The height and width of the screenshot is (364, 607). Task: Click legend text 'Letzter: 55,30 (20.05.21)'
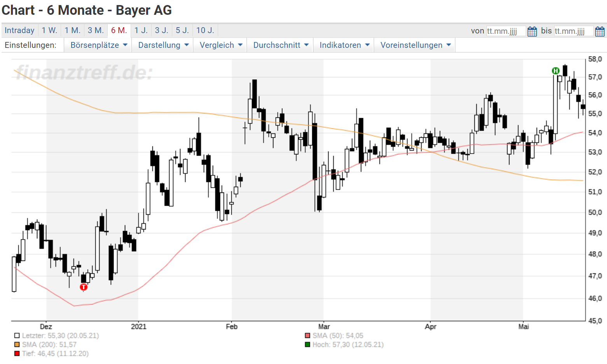(60, 336)
